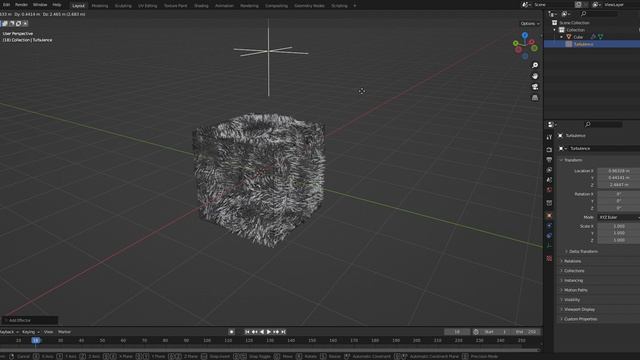Viewport: 640px width, 360px height.
Task: Open the Object Data properties tab
Action: tap(549, 246)
